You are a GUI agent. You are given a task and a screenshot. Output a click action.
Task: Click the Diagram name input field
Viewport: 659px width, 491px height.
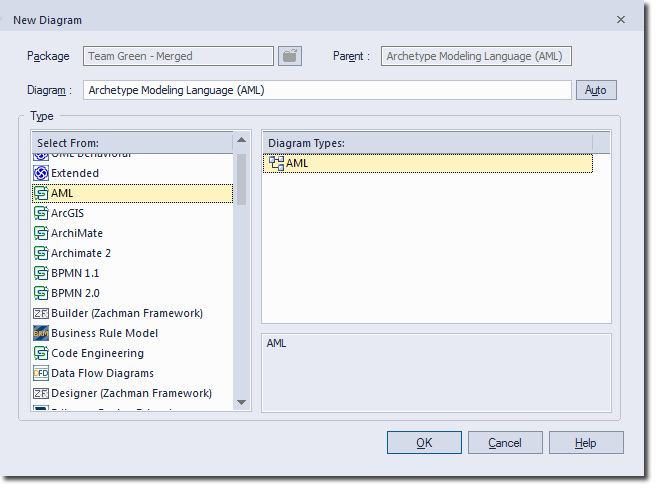point(326,90)
